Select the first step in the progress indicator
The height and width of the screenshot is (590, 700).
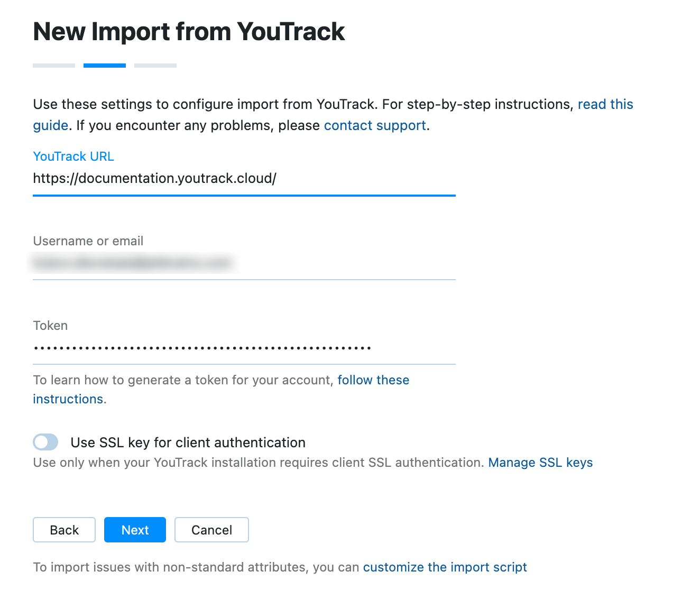pos(53,65)
